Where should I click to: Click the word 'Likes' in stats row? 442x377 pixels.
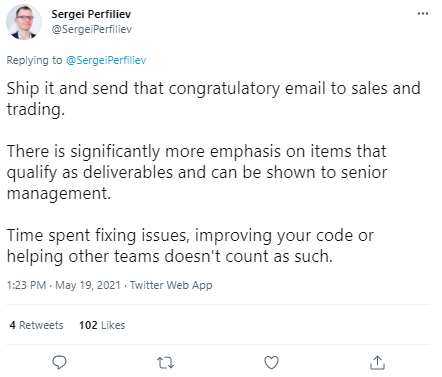(x=113, y=325)
